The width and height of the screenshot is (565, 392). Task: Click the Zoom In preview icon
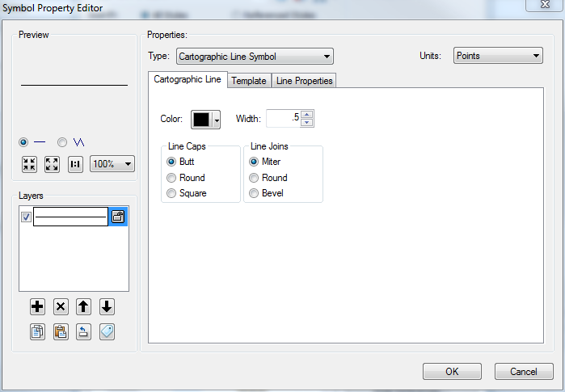(52, 165)
